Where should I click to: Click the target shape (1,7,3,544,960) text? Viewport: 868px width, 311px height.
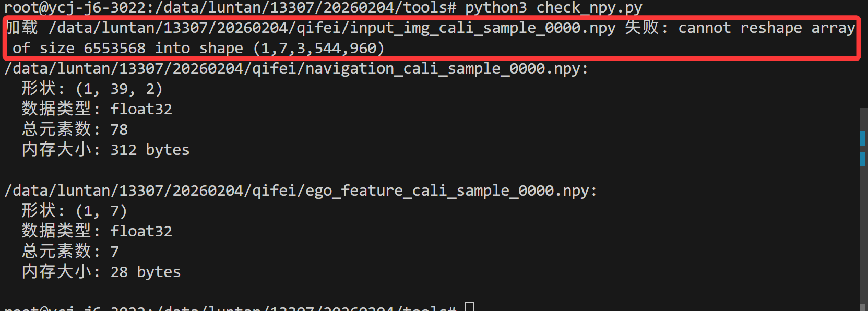coord(318,48)
